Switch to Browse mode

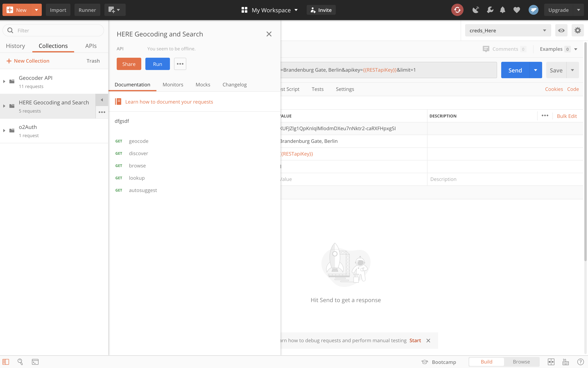click(x=521, y=362)
